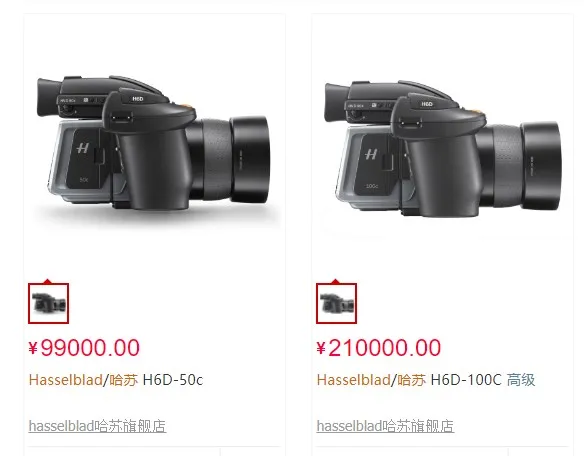Screen dimensions: 584x456
Task: Click the red arrow marker above 50c thumbnail
Action: (47, 281)
